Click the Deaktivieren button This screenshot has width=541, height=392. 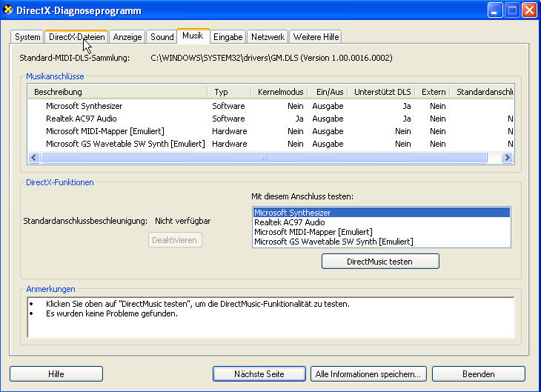[175, 240]
